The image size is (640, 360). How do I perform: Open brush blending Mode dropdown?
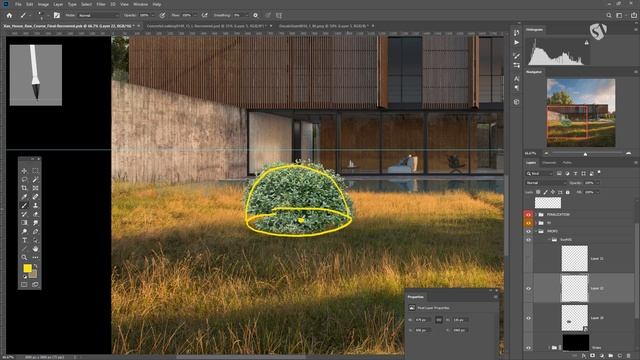click(x=98, y=15)
